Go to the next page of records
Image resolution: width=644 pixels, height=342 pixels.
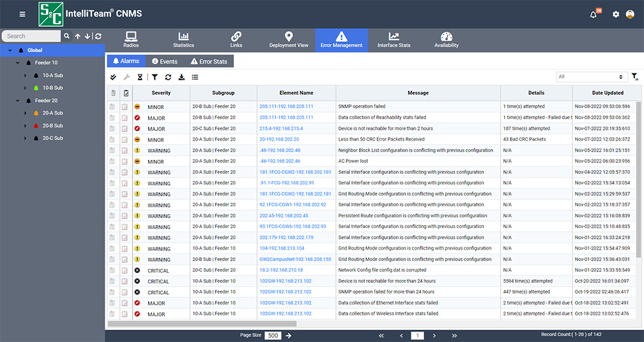434,335
